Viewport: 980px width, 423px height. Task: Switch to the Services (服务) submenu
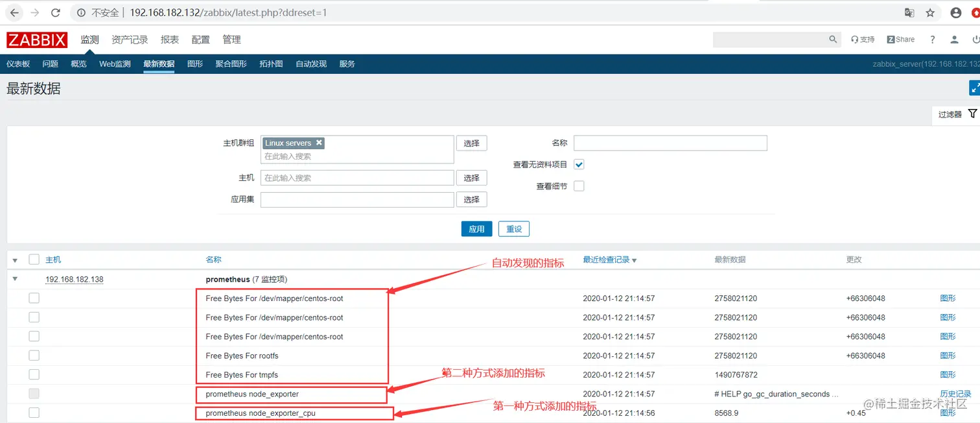click(347, 64)
